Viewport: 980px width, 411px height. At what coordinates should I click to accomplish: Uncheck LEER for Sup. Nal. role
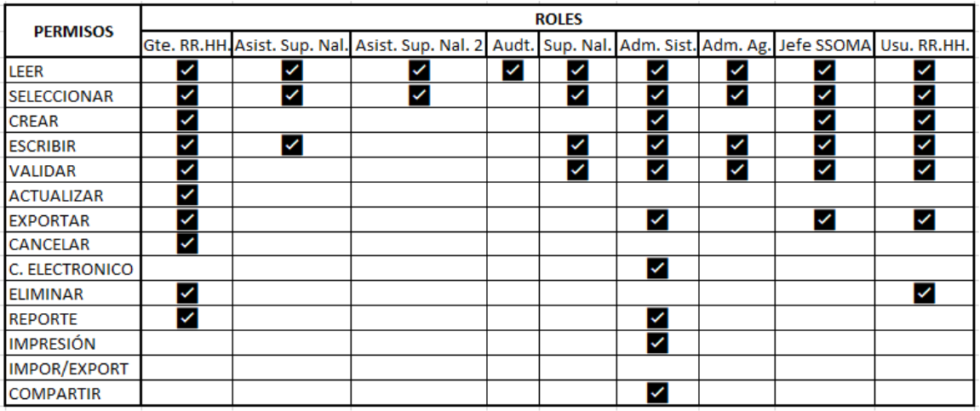click(577, 71)
